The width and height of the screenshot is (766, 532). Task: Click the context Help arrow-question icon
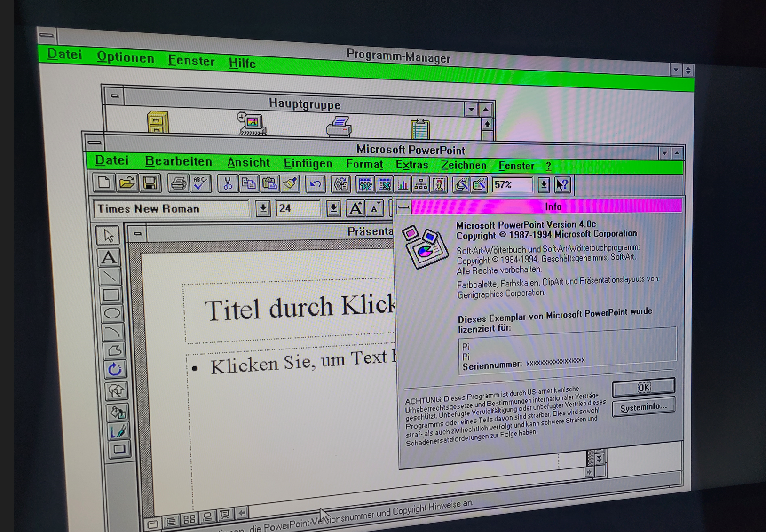click(562, 185)
